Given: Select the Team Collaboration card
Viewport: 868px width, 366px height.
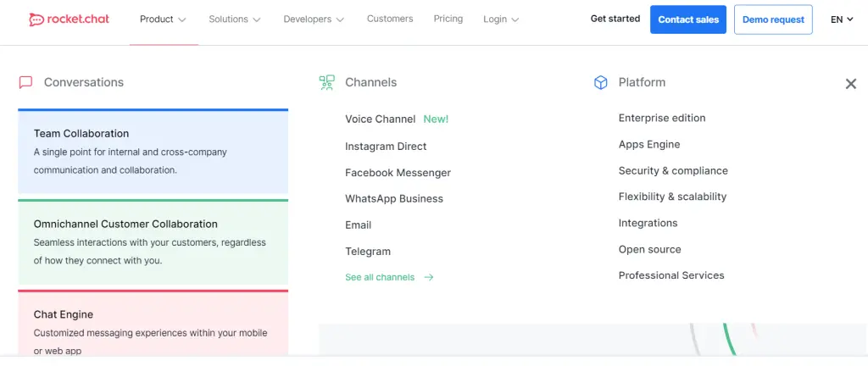Looking at the screenshot, I should point(153,152).
